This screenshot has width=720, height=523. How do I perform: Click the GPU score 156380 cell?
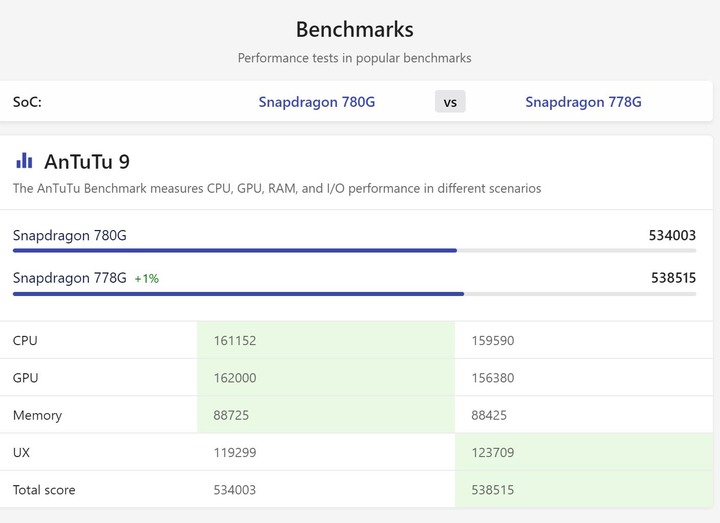(x=492, y=378)
